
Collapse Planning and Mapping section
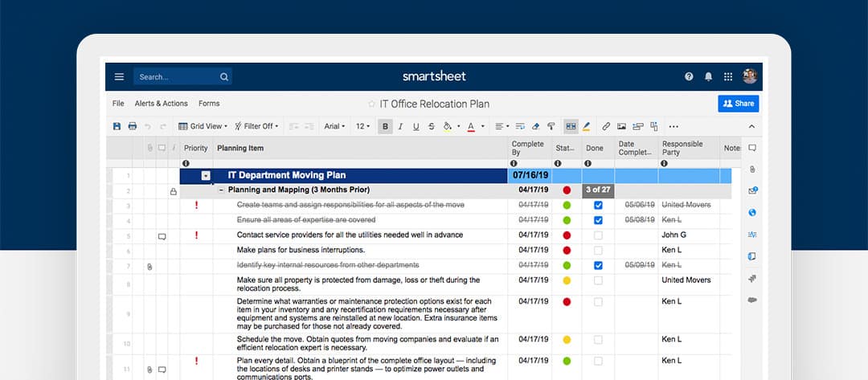coord(221,190)
